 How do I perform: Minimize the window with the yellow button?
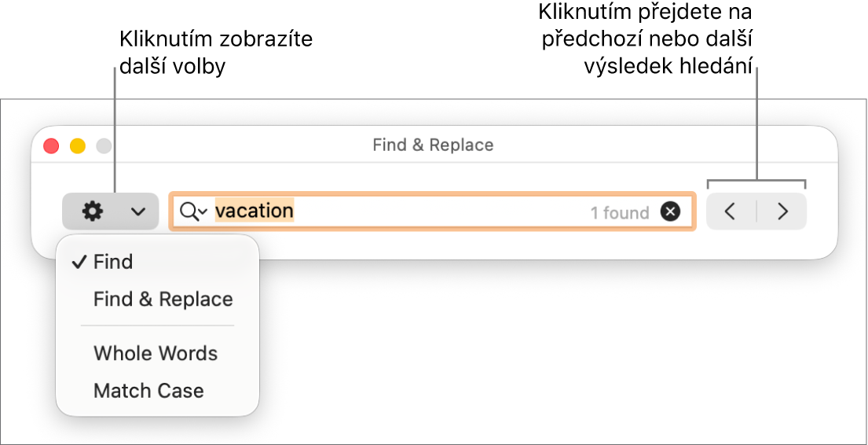pos(78,145)
